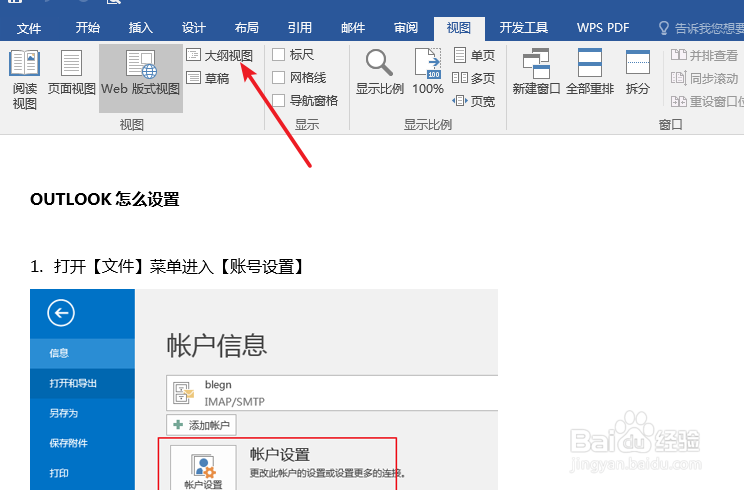
Task: Open Outline view (大纲视图)
Action: tap(219, 55)
